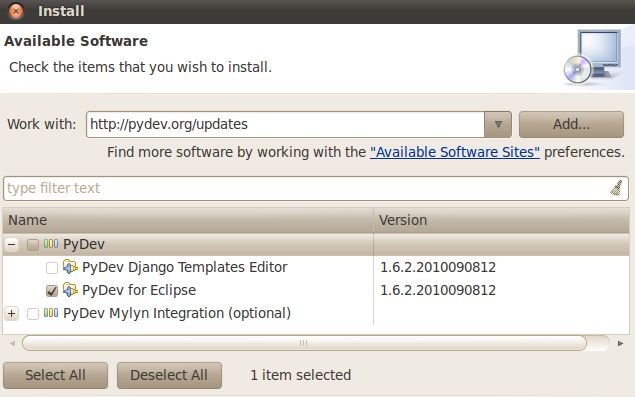Click the PyDev Django Templates Editor plugin icon

pos(70,267)
